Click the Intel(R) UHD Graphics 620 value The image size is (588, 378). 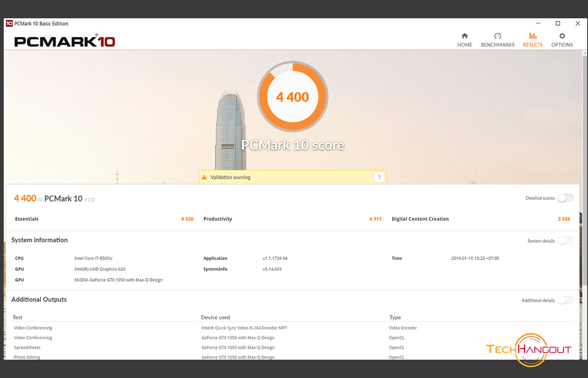[100, 269]
